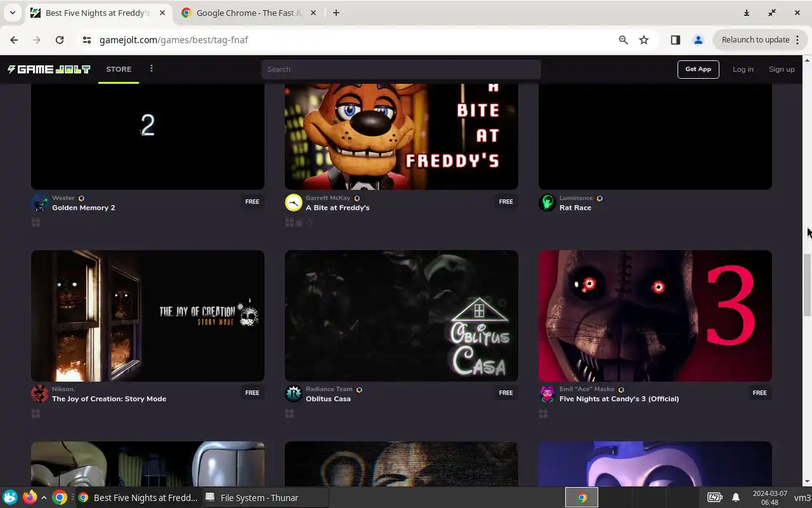Click the Windows platform icon under Oblitus Casa

(x=289, y=413)
